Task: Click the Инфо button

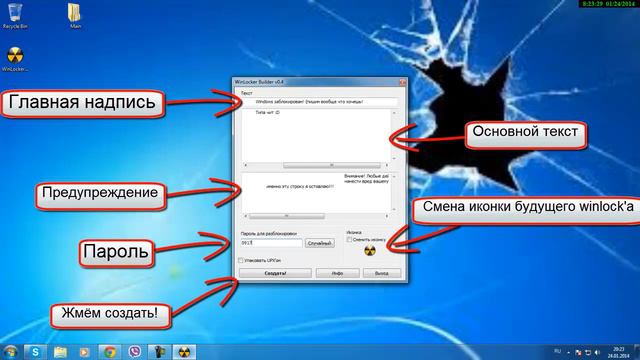Action: click(338, 273)
